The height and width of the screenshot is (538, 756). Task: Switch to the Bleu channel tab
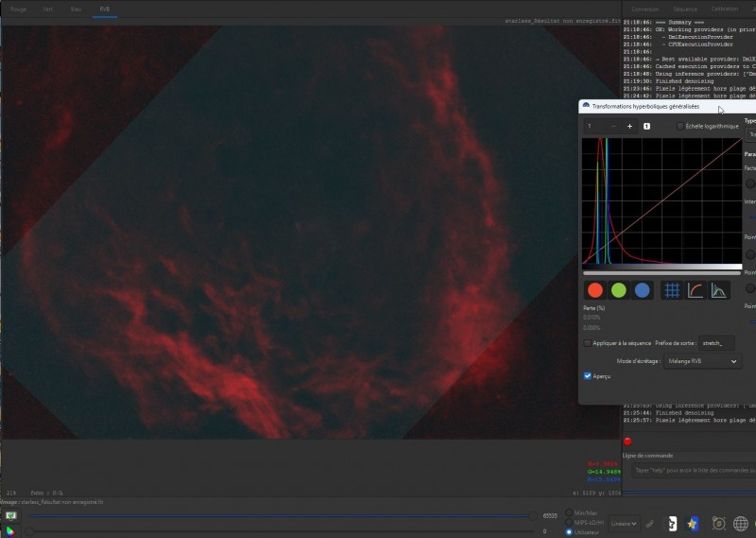point(76,9)
